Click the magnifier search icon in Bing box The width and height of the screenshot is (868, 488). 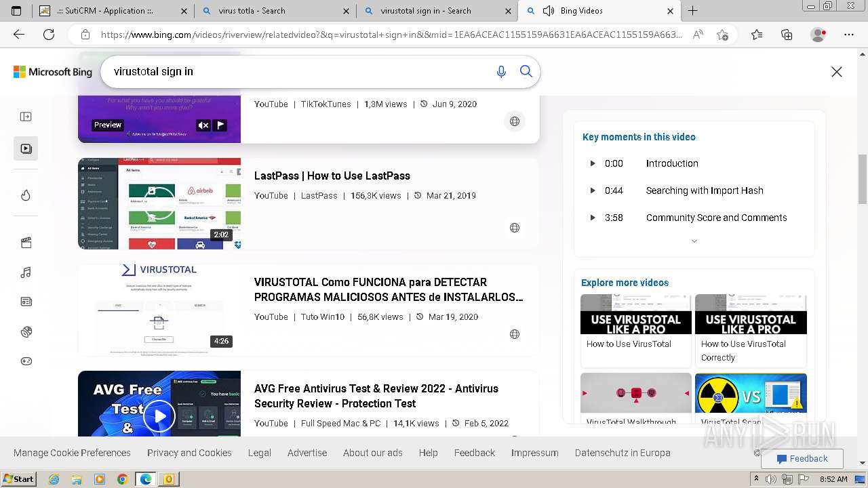[x=526, y=71]
